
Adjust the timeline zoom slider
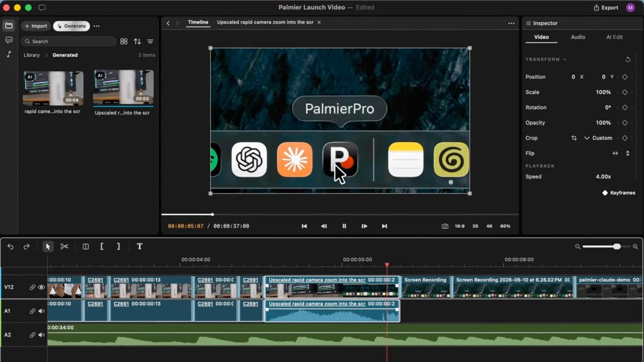605,246
